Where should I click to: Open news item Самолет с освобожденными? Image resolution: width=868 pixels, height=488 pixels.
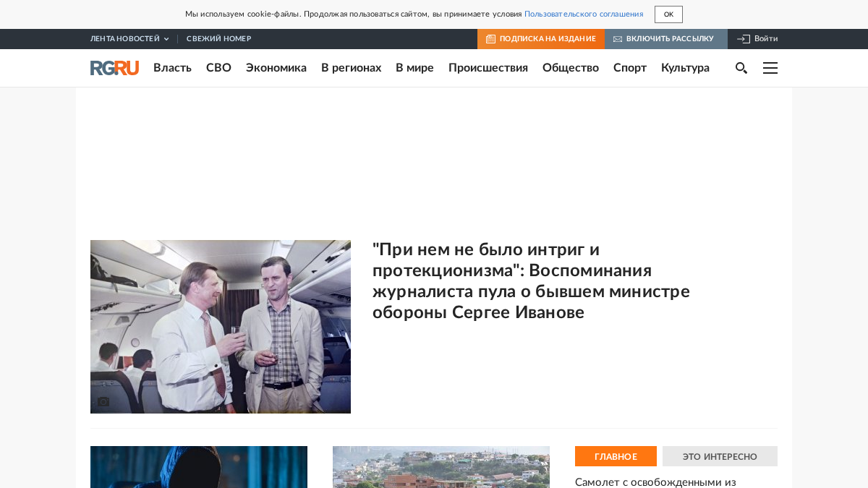(x=655, y=482)
